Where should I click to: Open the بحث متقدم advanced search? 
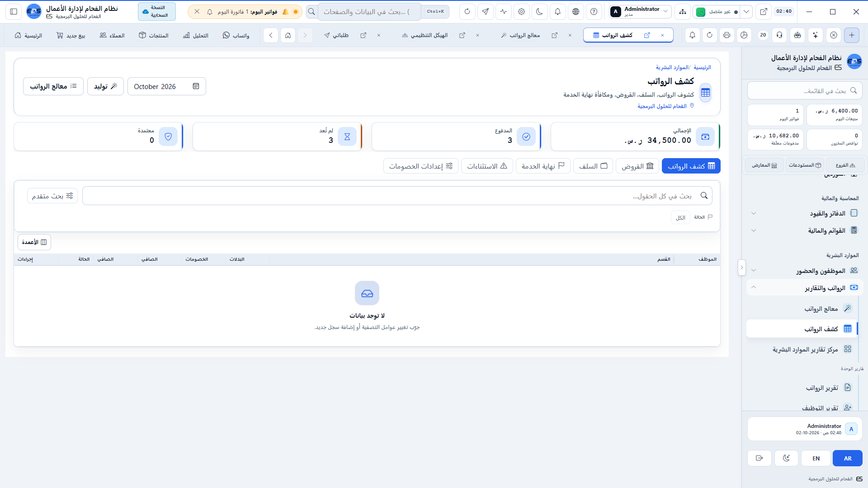pyautogui.click(x=52, y=196)
